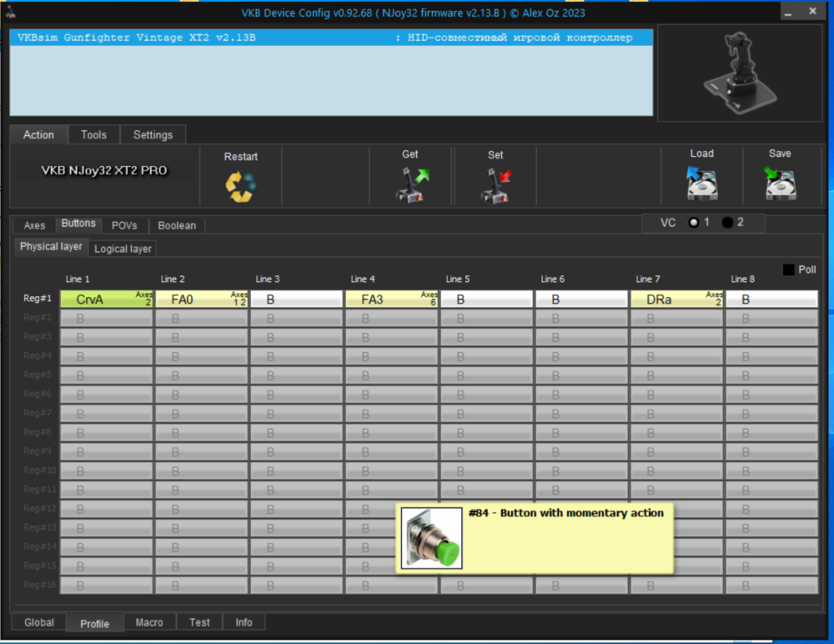Click Reg#1 Line 3 B cell
The image size is (834, 644).
coord(296,299)
